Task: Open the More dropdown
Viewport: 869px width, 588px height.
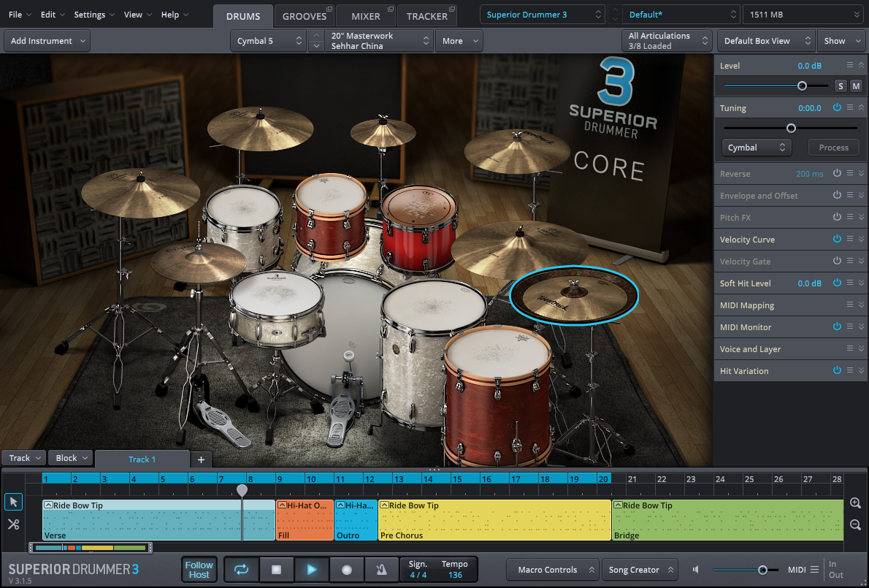Action: 459,40
